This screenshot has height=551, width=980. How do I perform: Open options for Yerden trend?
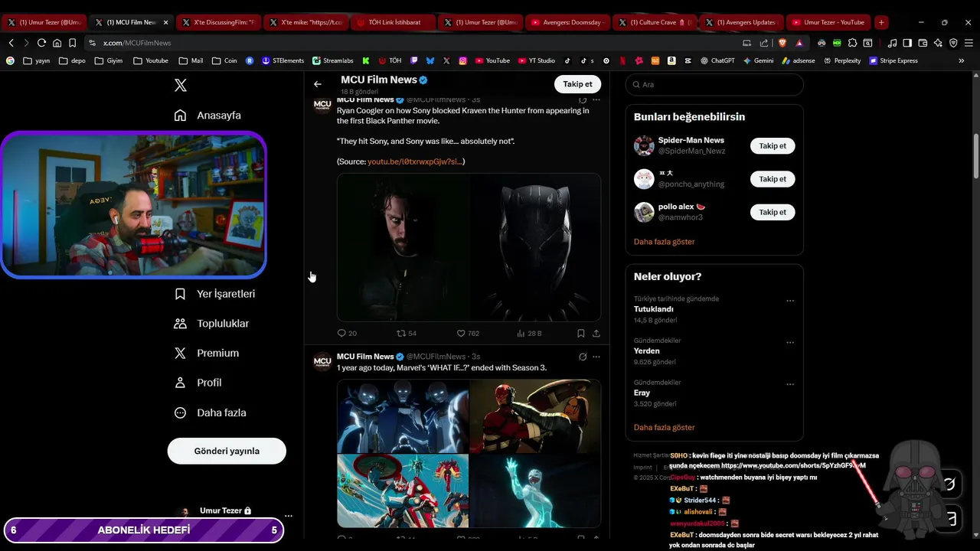coord(790,343)
